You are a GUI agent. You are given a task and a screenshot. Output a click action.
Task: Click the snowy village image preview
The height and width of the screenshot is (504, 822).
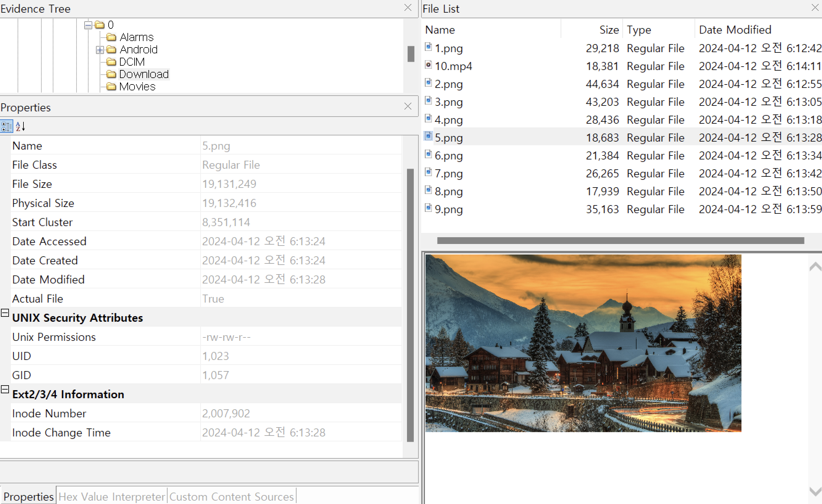(583, 343)
